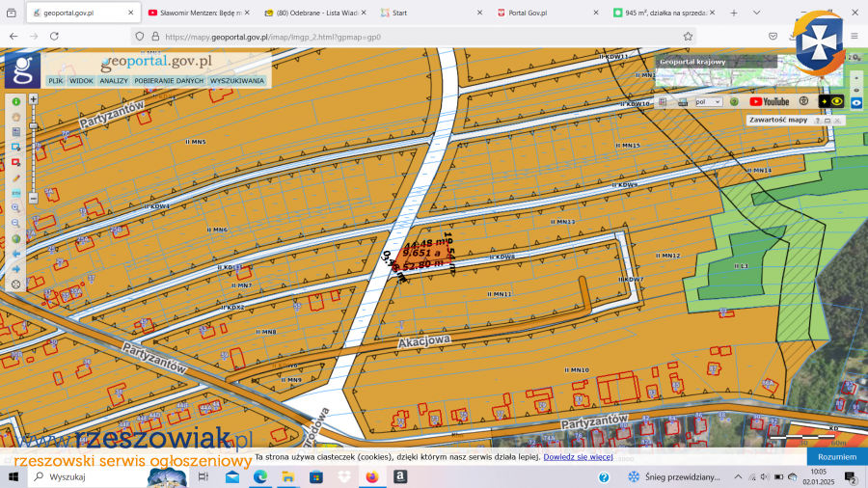
Task: Switch to the Portal Gov.pl tab
Action: point(548,13)
